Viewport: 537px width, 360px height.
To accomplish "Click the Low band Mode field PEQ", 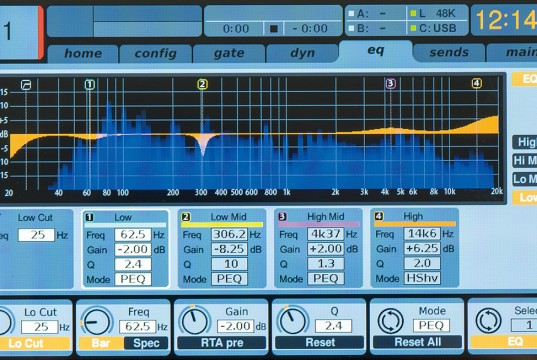I will pos(133,279).
